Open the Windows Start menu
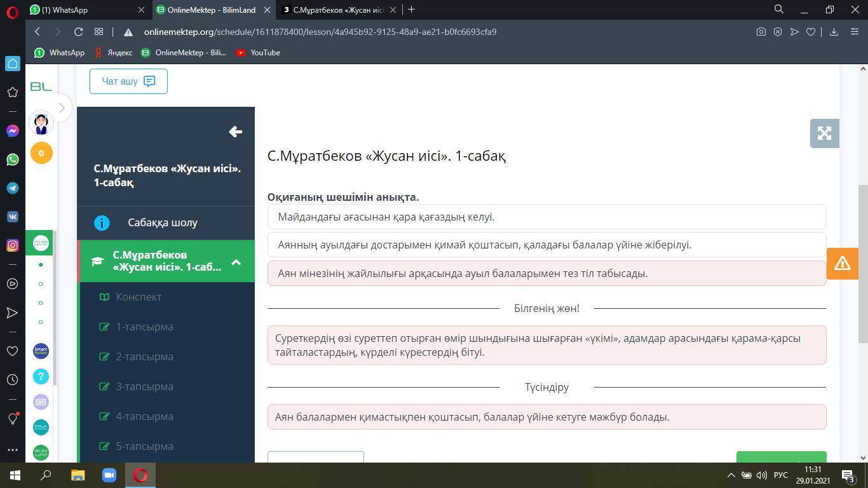The image size is (868, 488). pos(15,475)
